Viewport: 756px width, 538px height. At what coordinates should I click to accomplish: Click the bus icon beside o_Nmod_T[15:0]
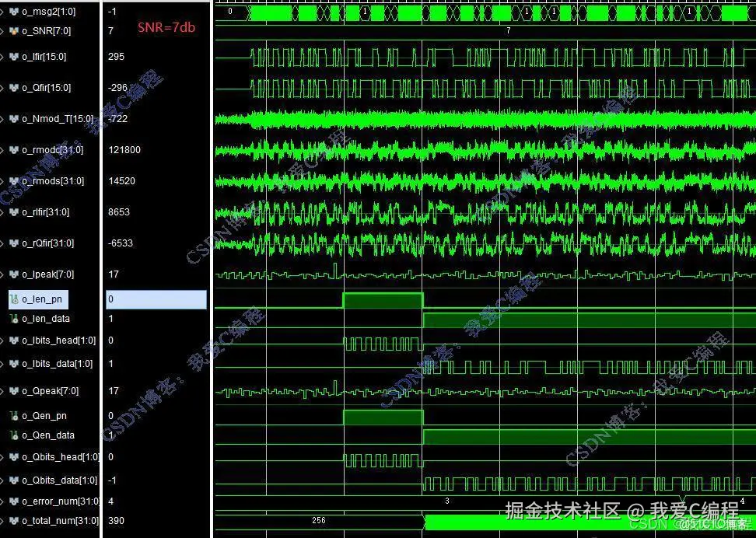click(14, 119)
